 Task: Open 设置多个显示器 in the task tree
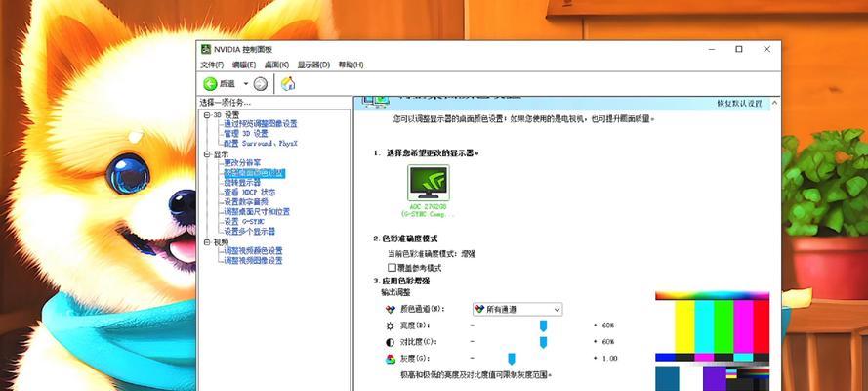(250, 232)
